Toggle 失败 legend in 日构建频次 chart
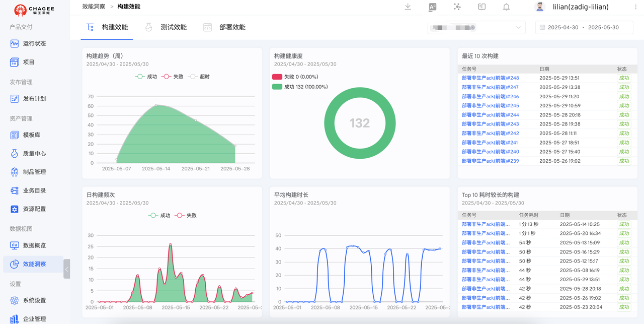The width and height of the screenshot is (644, 324). click(186, 215)
